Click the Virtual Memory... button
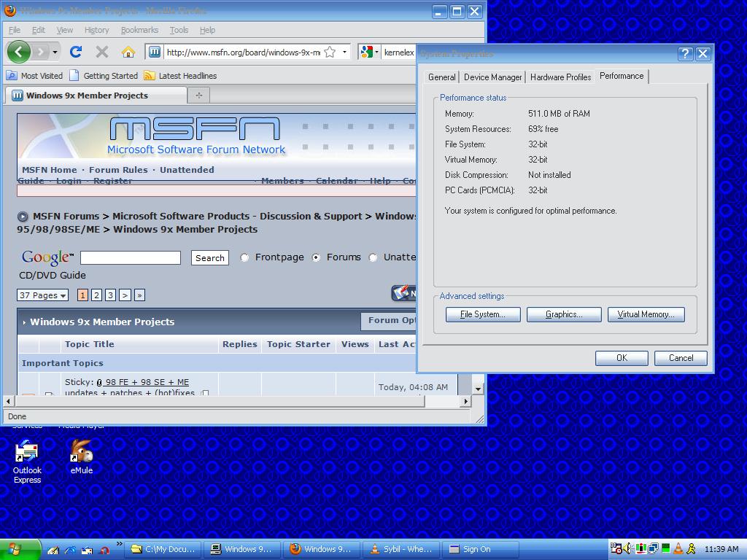 pyautogui.click(x=646, y=315)
